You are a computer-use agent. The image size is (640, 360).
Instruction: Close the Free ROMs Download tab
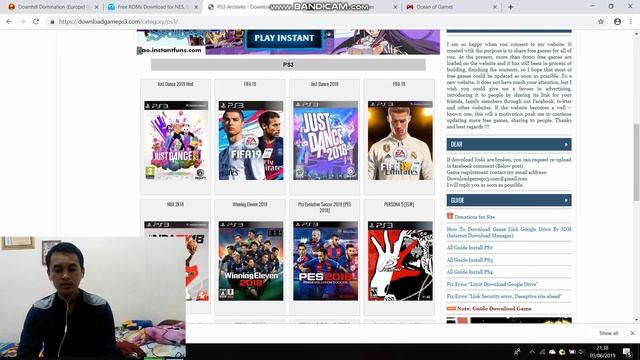[196, 7]
